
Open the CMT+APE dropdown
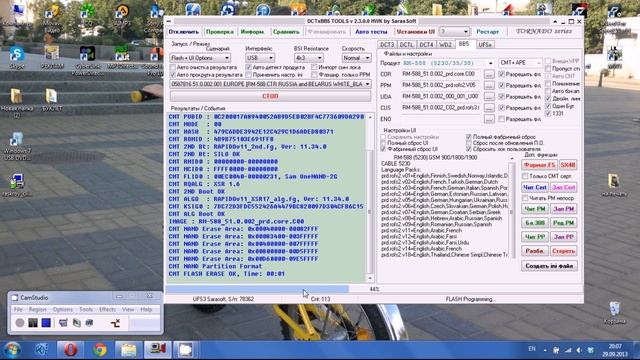tap(520, 63)
